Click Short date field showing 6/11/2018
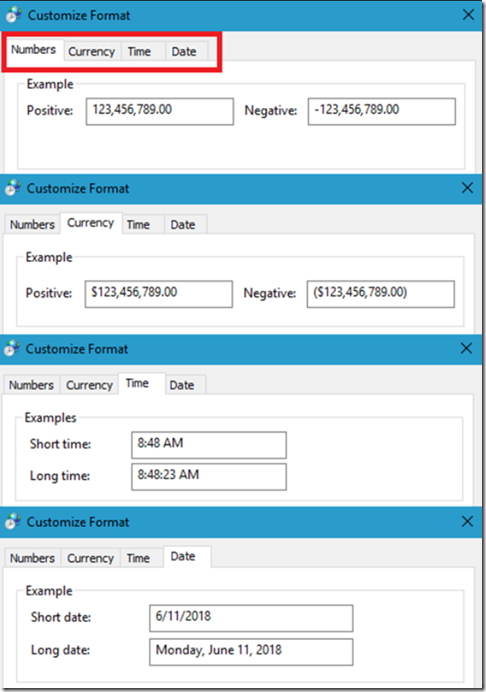Screen dimensions: 486x692 click(x=251, y=618)
